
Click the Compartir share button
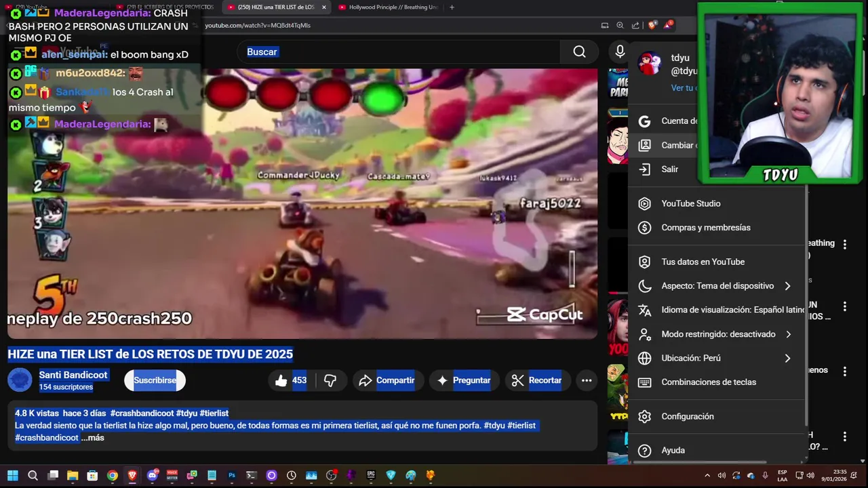387,380
